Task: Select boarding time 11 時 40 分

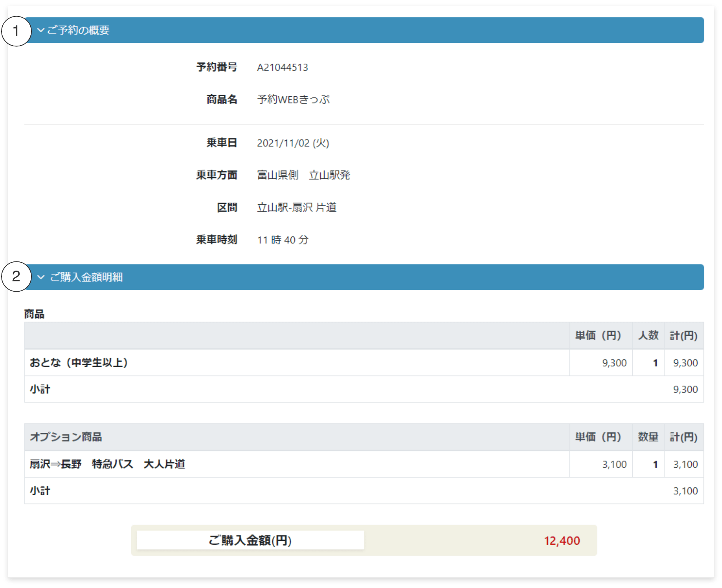Action: pyautogui.click(x=283, y=240)
